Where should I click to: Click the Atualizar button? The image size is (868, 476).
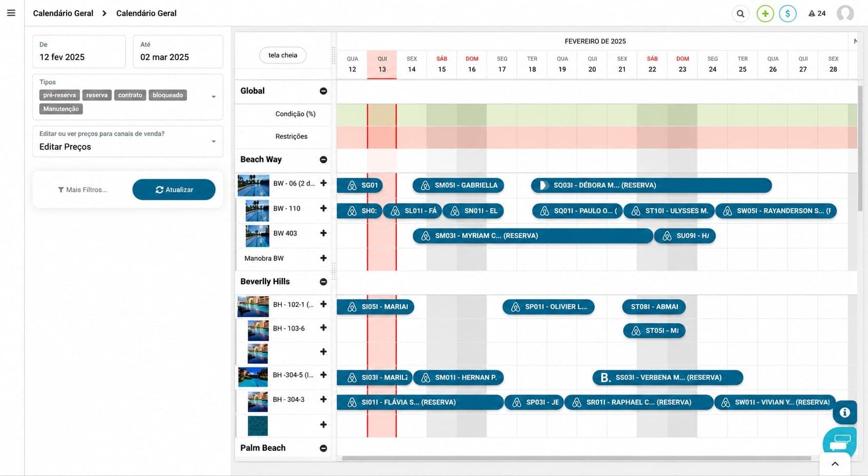click(x=174, y=190)
